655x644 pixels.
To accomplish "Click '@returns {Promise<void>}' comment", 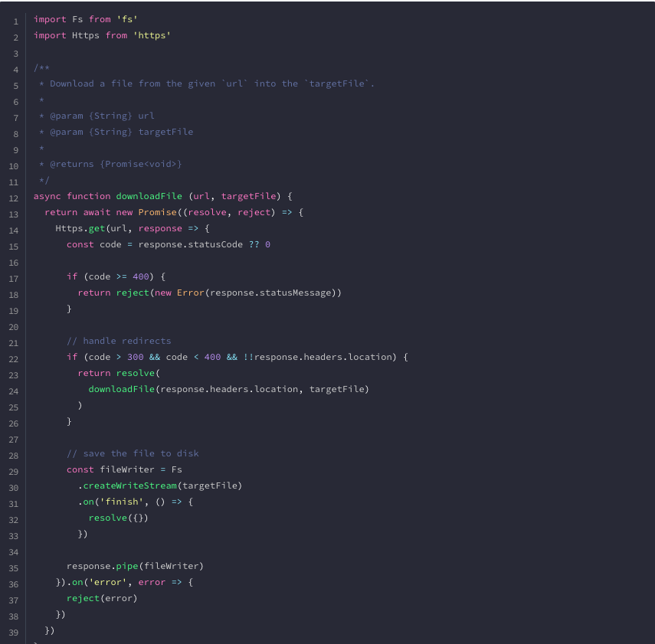I will point(110,164).
